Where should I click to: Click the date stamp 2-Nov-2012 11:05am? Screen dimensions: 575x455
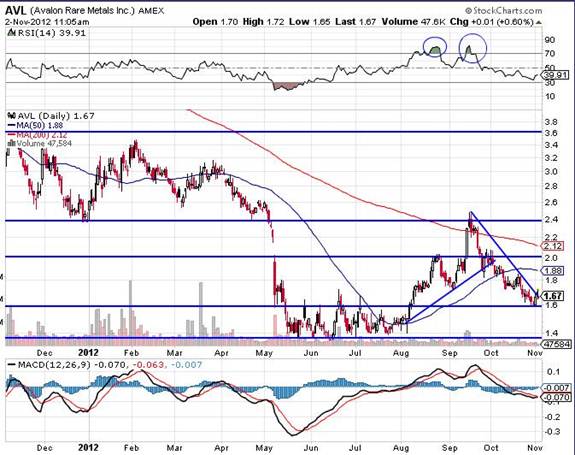point(47,22)
